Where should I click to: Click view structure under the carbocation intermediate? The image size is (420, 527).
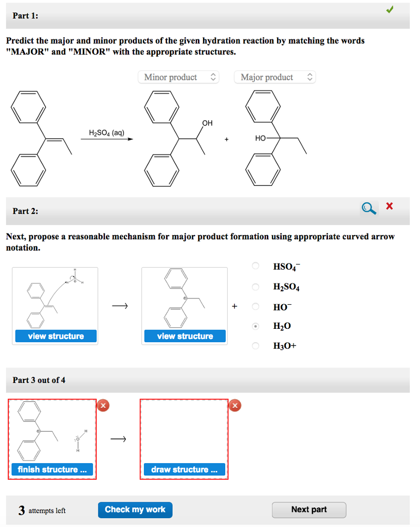(x=184, y=336)
